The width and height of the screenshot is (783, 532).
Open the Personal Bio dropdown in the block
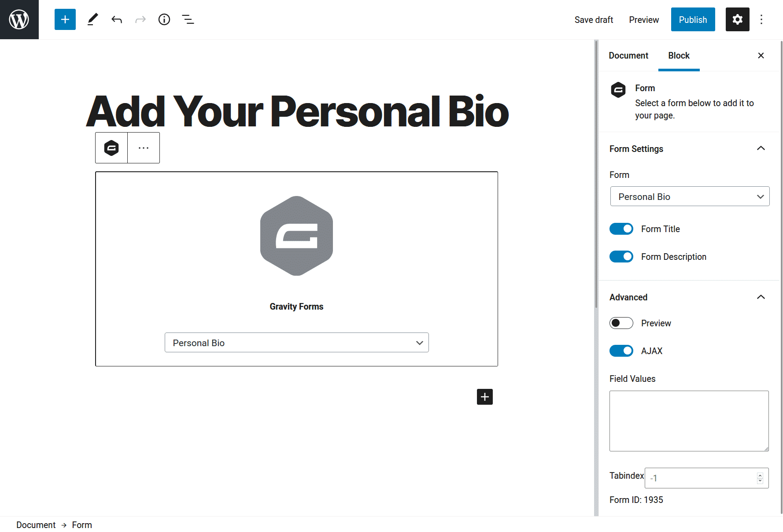click(x=296, y=343)
